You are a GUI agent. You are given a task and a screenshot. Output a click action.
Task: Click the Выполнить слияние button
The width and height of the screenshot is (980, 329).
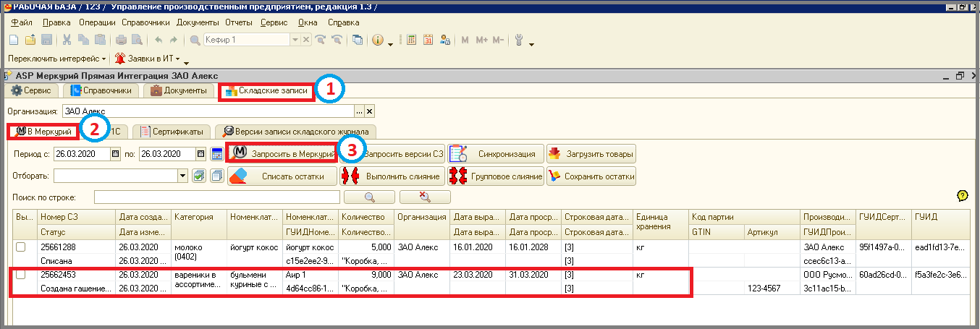click(392, 176)
